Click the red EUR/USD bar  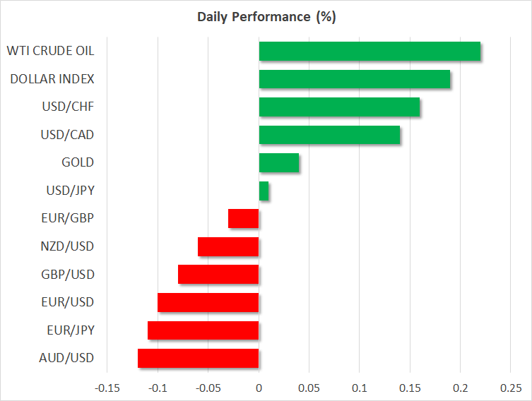coord(208,302)
